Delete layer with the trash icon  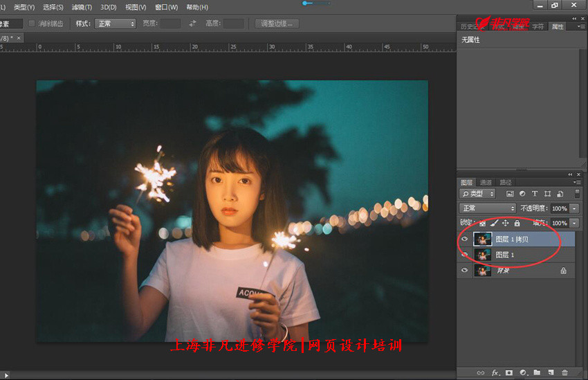point(564,372)
